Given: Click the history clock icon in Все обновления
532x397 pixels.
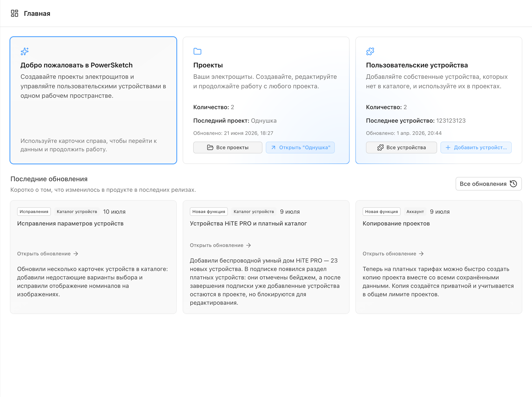Looking at the screenshot, I should point(513,184).
